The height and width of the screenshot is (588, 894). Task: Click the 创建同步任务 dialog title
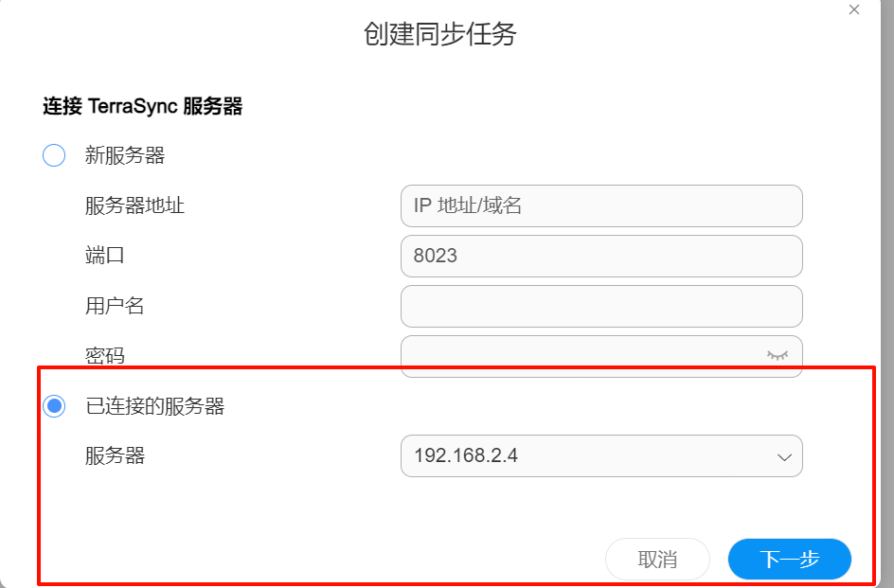tap(440, 34)
